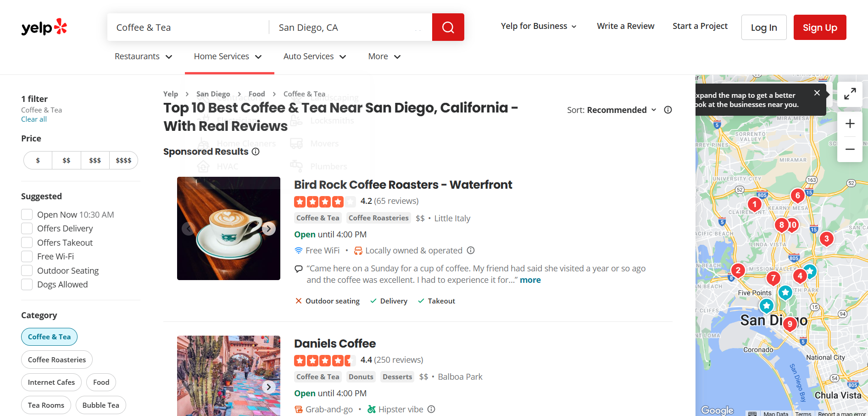The image size is (868, 416).
Task: Select the $ price filter
Action: tap(38, 160)
